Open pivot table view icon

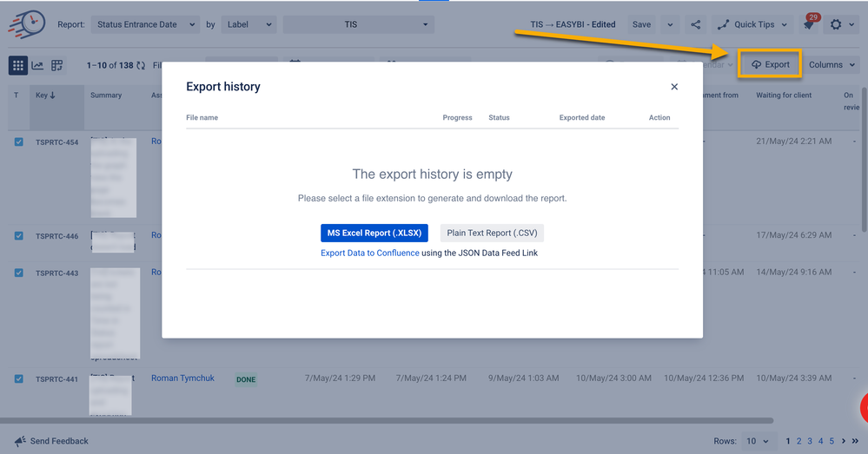point(56,65)
